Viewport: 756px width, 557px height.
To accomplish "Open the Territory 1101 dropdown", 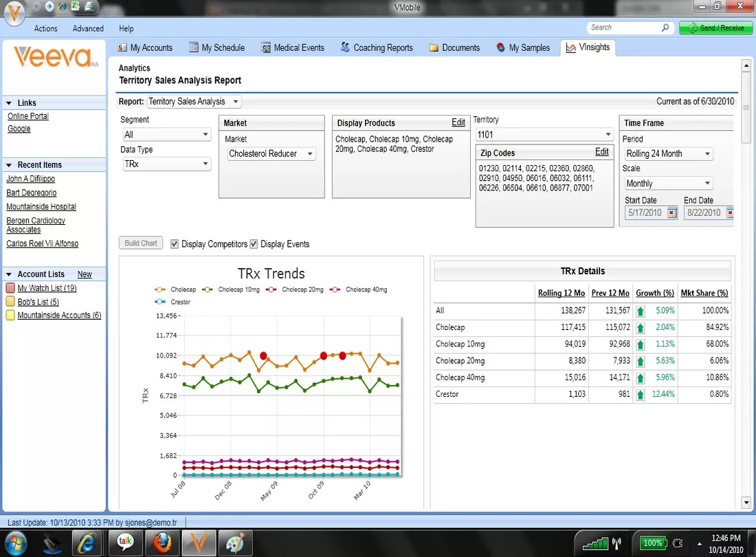I will [544, 135].
